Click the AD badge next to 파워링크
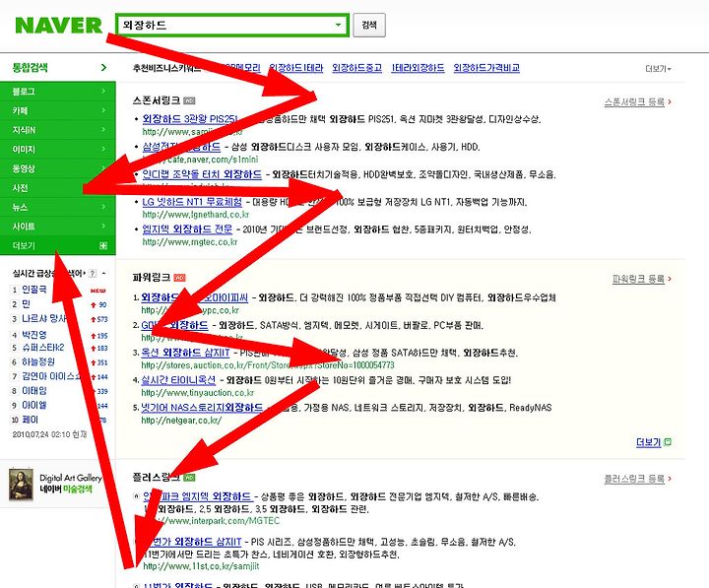 tap(179, 278)
